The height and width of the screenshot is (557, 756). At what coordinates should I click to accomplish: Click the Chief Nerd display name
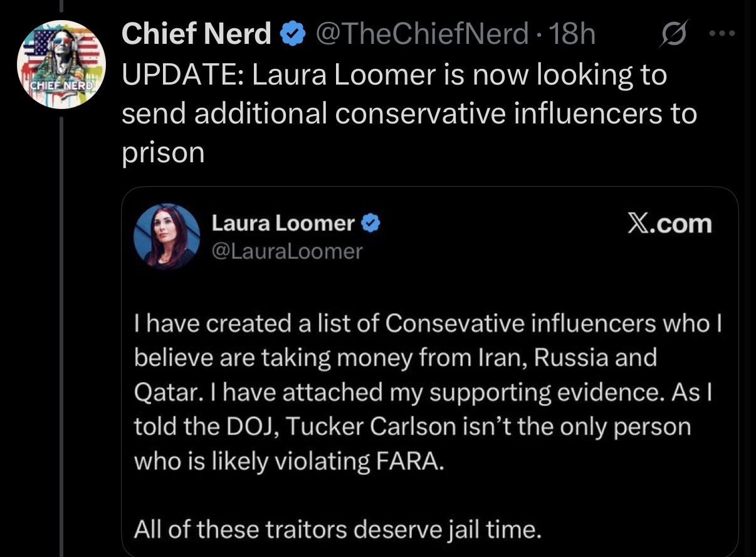pyautogui.click(x=196, y=34)
